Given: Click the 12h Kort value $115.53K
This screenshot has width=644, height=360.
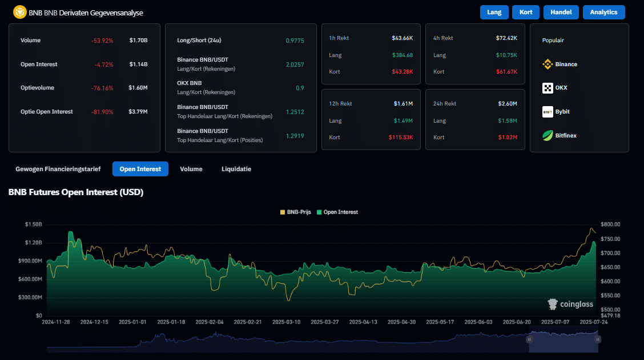Looking at the screenshot, I should click(401, 137).
